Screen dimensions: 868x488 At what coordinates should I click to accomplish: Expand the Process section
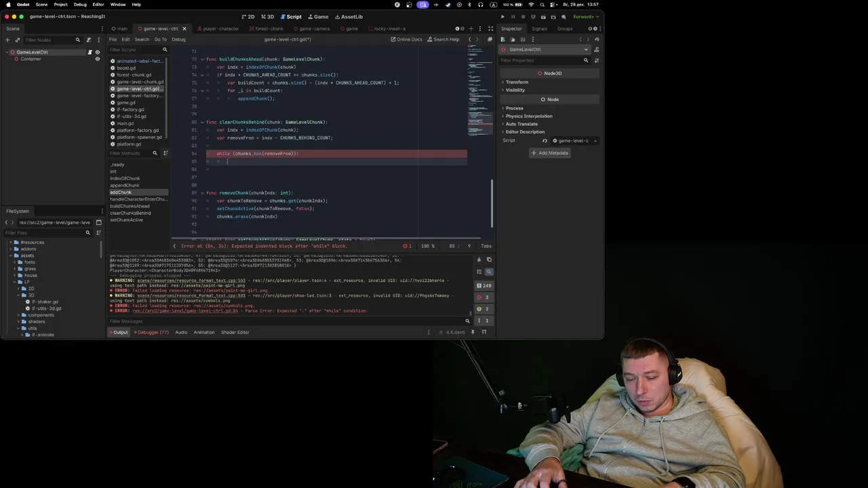pyautogui.click(x=514, y=108)
